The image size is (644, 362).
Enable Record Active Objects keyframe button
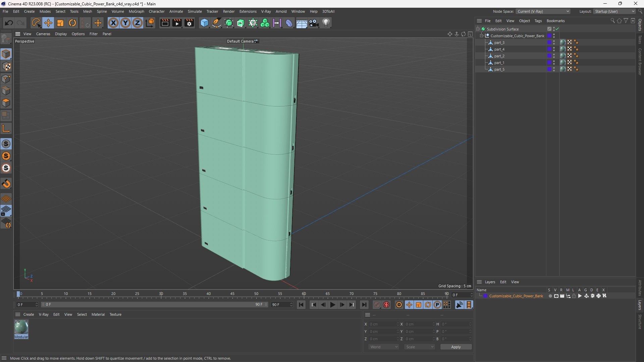[x=377, y=305]
